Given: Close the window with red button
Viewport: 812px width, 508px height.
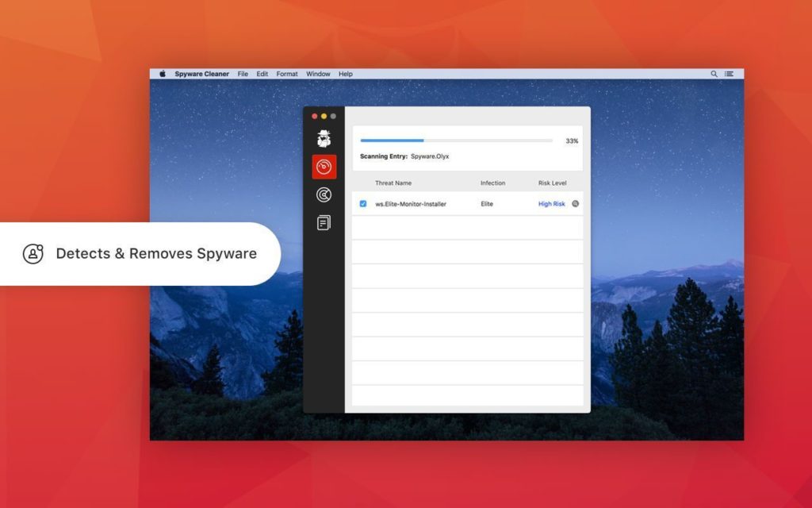Looking at the screenshot, I should click(314, 116).
